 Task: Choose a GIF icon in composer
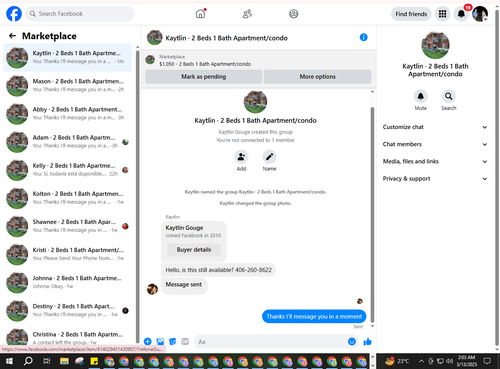pos(185,341)
